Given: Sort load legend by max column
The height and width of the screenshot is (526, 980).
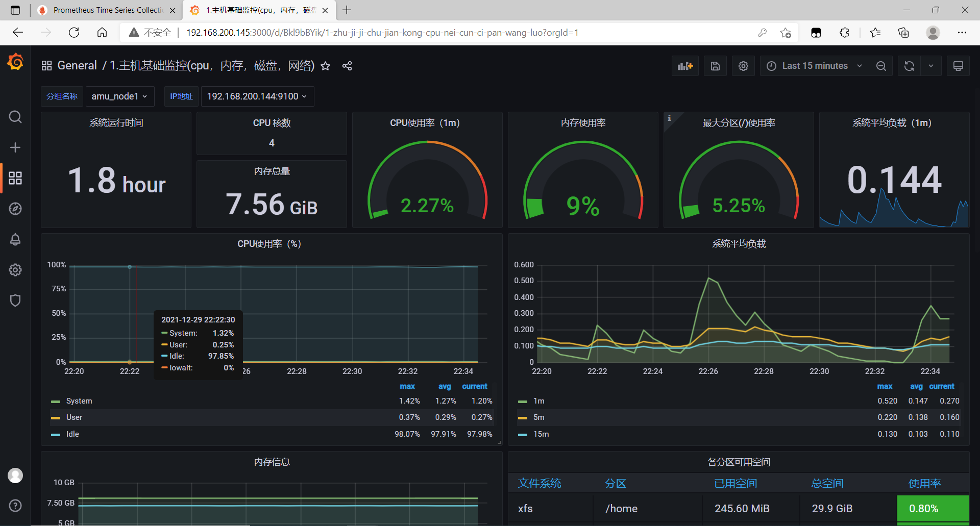Looking at the screenshot, I should pos(885,386).
